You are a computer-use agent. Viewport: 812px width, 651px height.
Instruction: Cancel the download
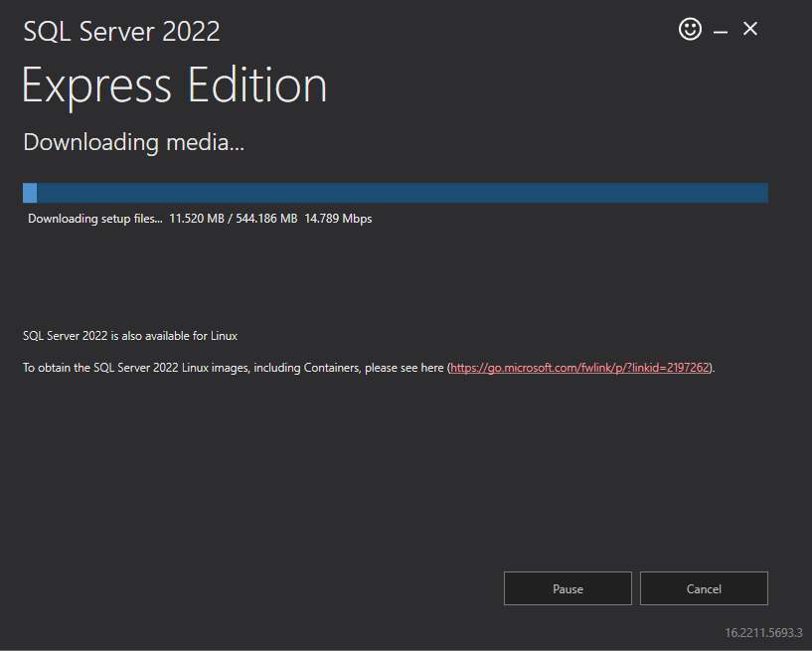tap(704, 588)
